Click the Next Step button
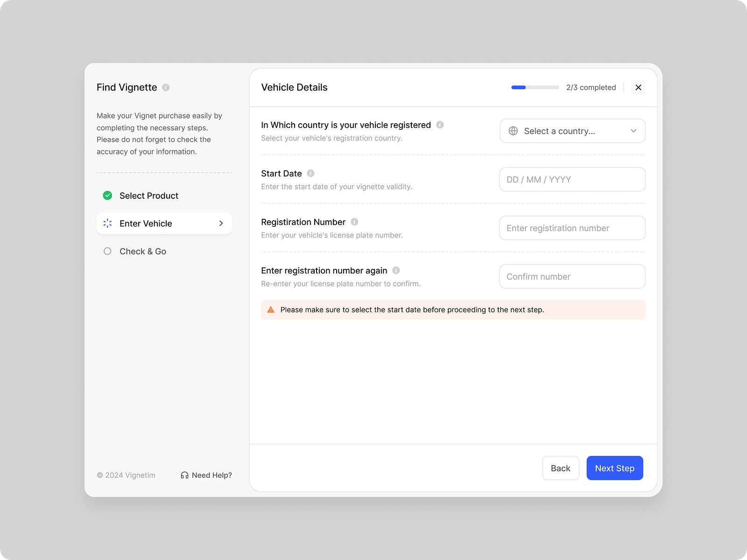Viewport: 747px width, 560px height. tap(614, 468)
